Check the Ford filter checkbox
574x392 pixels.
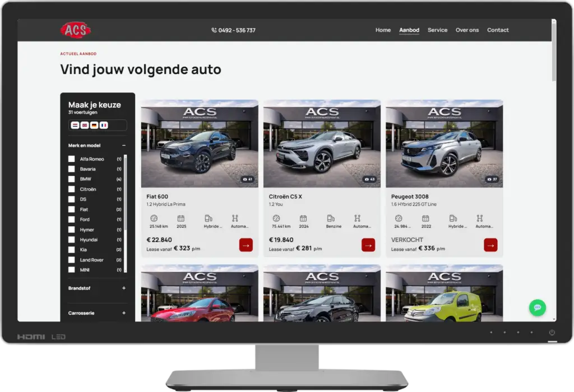[x=71, y=220]
